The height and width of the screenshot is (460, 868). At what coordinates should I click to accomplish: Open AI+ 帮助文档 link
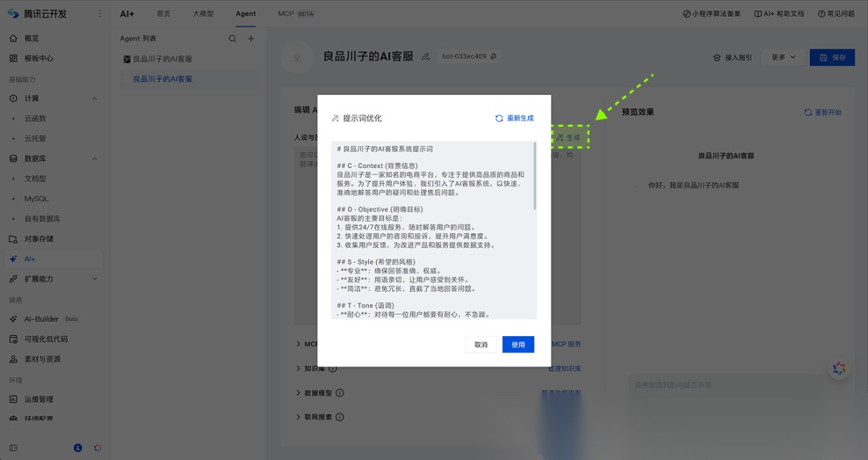(779, 14)
